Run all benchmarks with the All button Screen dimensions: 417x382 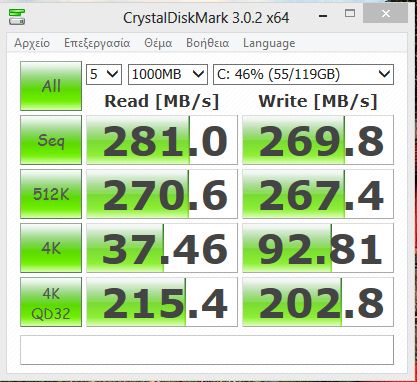point(51,86)
